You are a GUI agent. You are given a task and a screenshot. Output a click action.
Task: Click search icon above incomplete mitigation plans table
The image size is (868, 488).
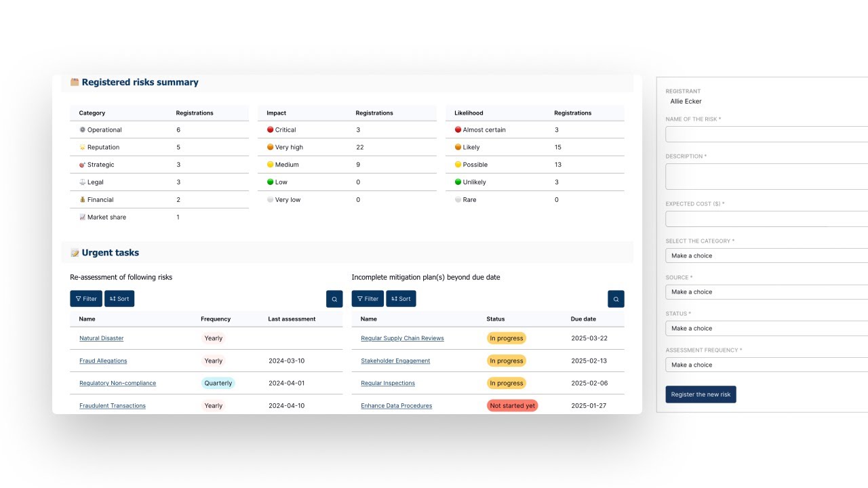(x=616, y=299)
